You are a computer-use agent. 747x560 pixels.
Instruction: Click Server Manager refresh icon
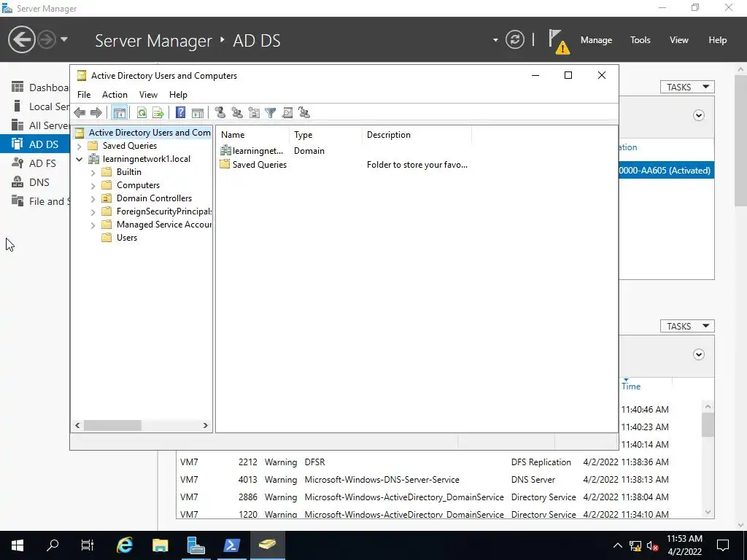click(515, 39)
